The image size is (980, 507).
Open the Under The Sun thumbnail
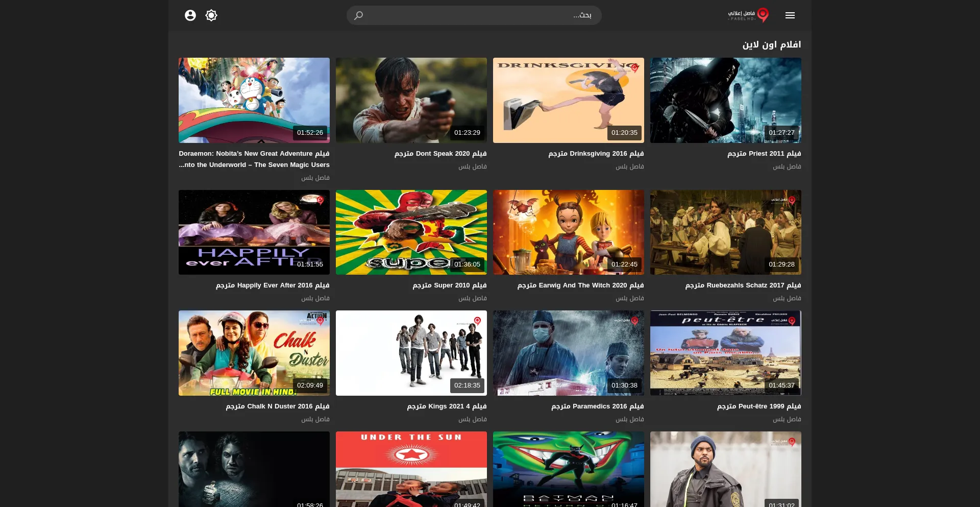[x=411, y=469]
